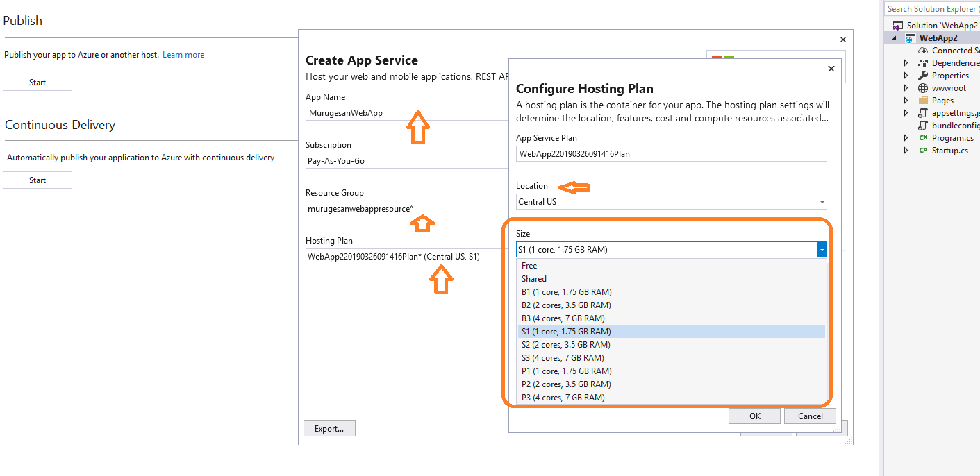Click Start under the Publish section
The height and width of the screenshot is (476, 980).
[x=37, y=82]
